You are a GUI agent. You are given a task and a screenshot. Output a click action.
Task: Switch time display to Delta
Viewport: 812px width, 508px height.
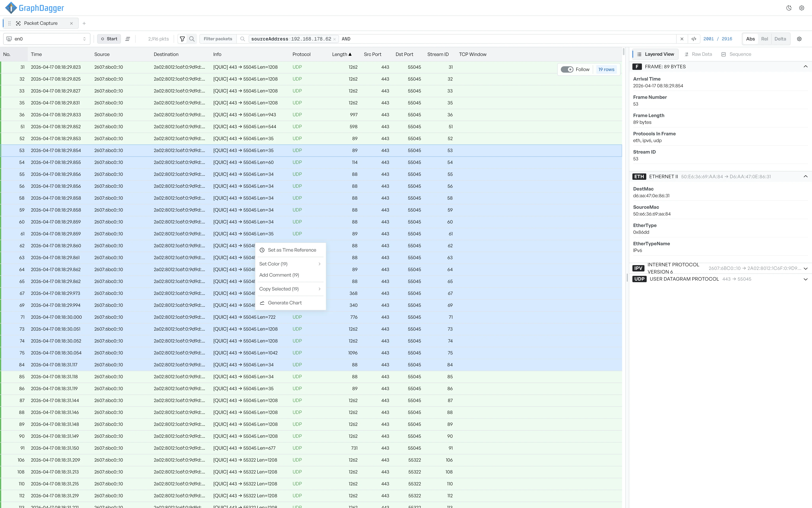pos(780,39)
